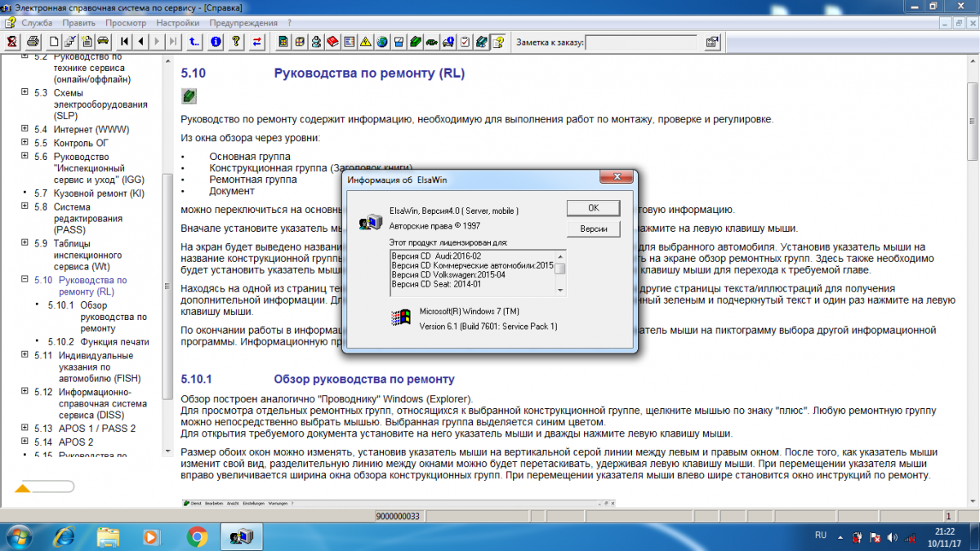The width and height of the screenshot is (980, 551).
Task: Select 'Версия CD Audi:2016-02' in the license list
Action: point(436,256)
